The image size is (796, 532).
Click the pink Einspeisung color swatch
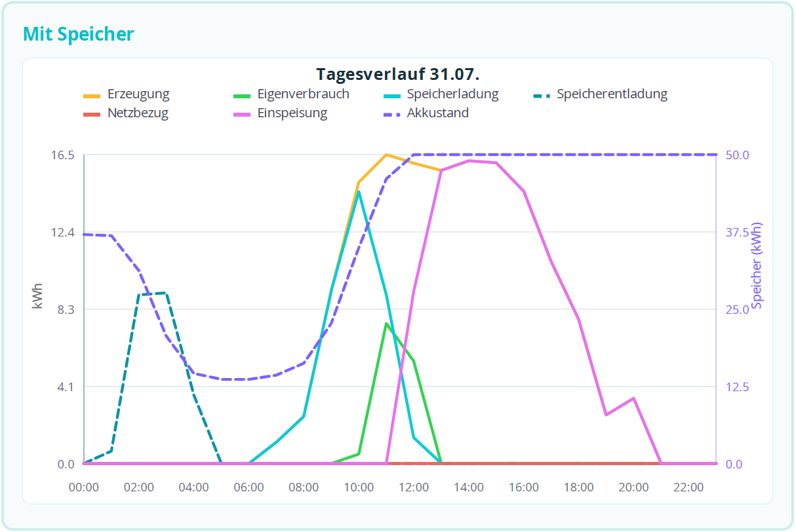(x=241, y=113)
